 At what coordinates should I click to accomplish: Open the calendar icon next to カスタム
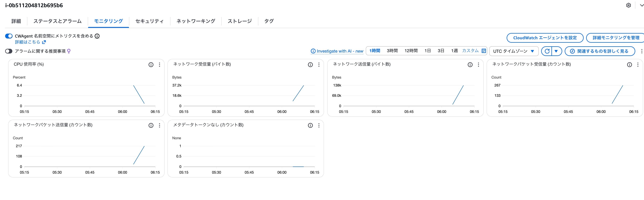pos(483,50)
